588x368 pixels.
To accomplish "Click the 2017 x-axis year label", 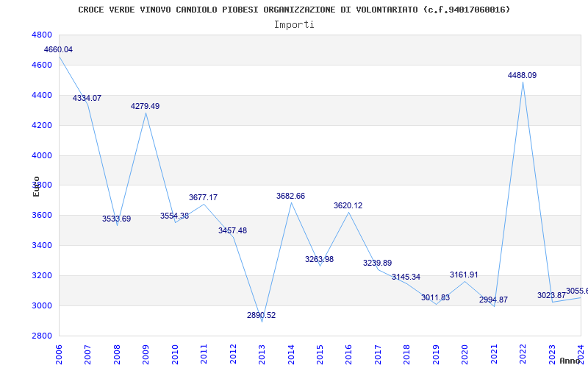I will (378, 354).
